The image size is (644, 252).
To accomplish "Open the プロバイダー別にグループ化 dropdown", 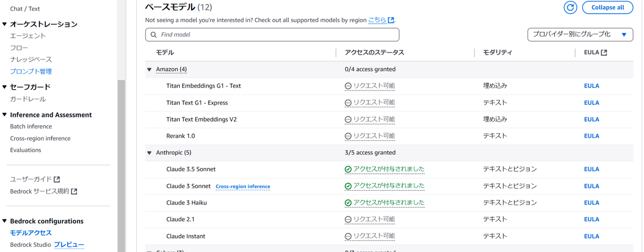I will tap(580, 34).
